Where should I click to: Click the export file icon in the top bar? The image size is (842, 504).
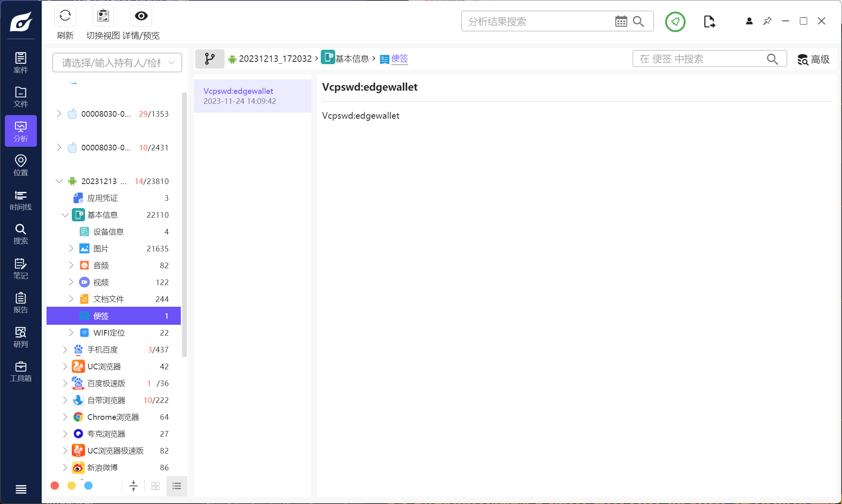[709, 22]
